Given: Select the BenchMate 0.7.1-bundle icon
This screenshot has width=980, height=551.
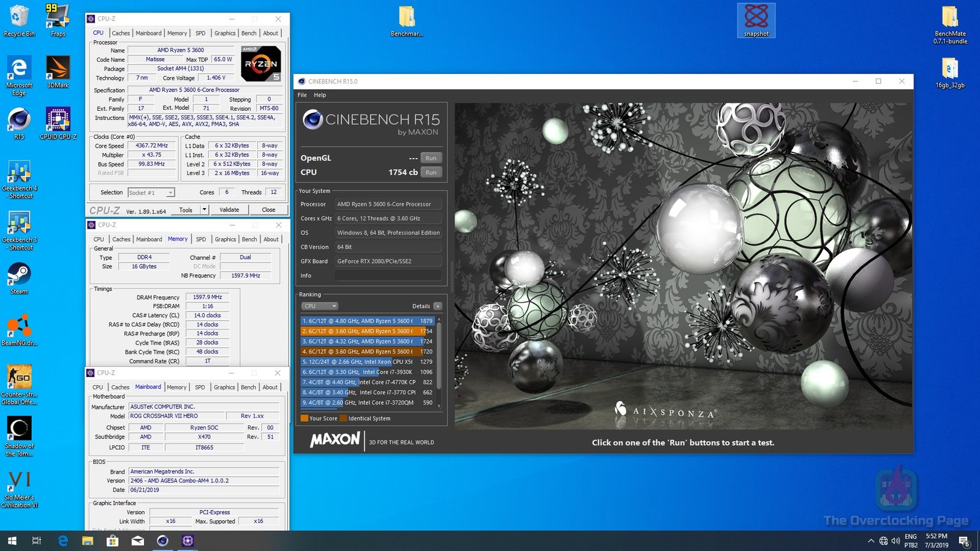Looking at the screenshot, I should tap(950, 18).
